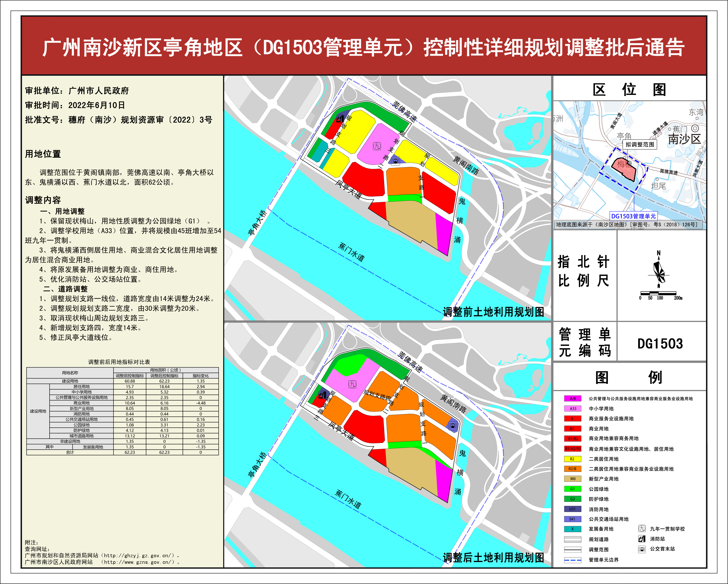Click the 二、道路调整 subheading
Image resolution: width=728 pixels, height=584 pixels.
(x=66, y=289)
